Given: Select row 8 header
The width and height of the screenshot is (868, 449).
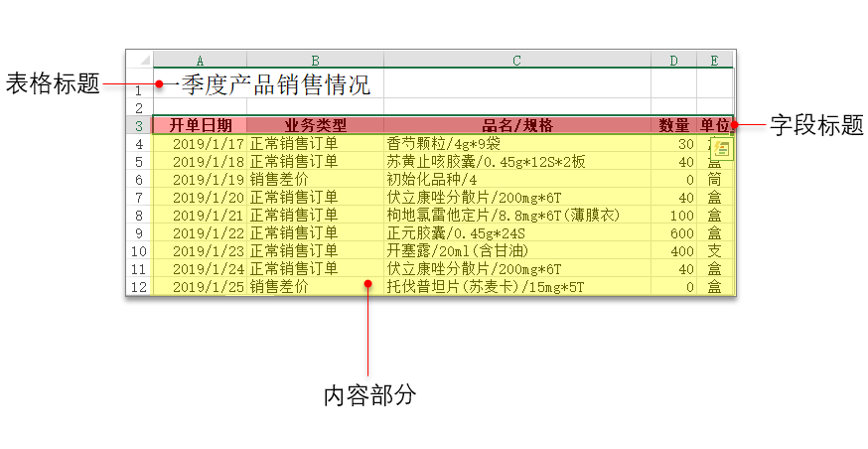Looking at the screenshot, I should 139,215.
